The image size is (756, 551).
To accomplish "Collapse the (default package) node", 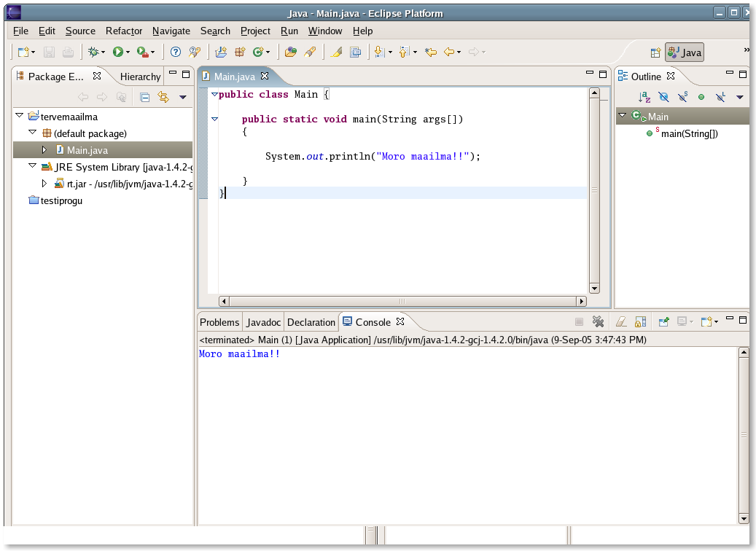I will click(x=32, y=132).
